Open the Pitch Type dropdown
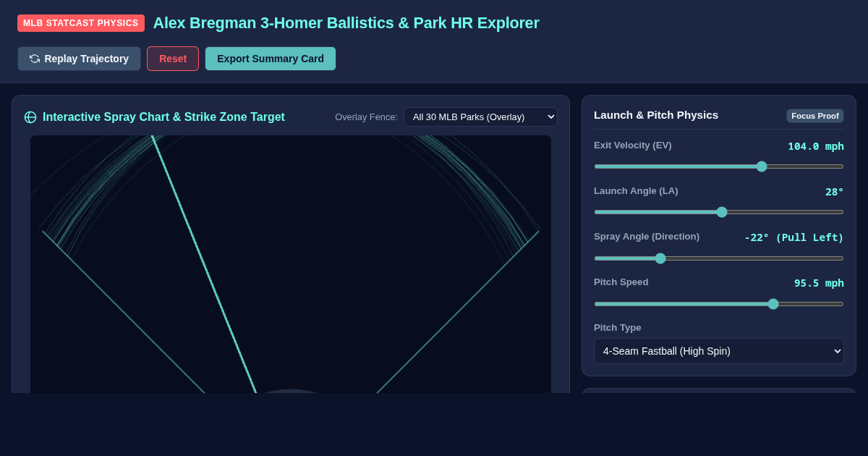The height and width of the screenshot is (456, 868). [719, 351]
